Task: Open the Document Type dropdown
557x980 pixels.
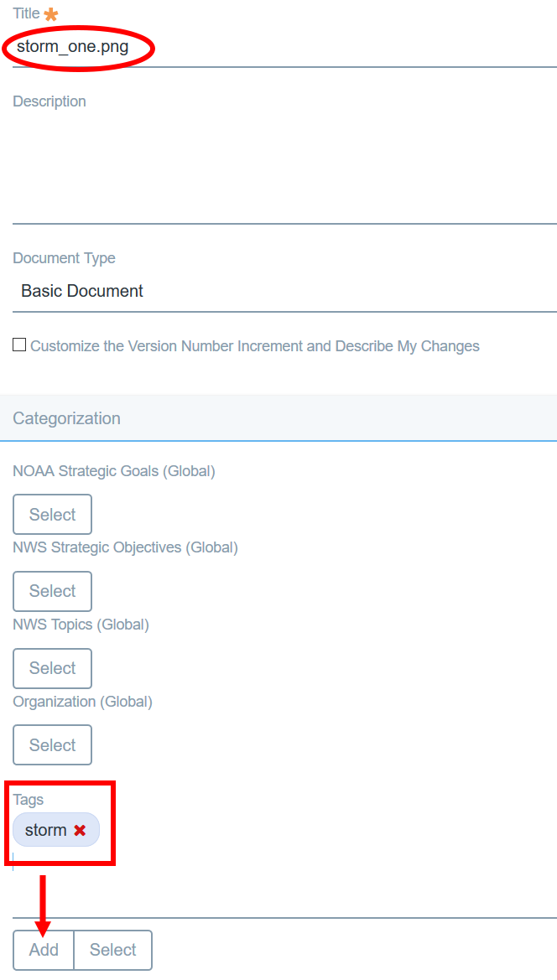Action: 284,291
